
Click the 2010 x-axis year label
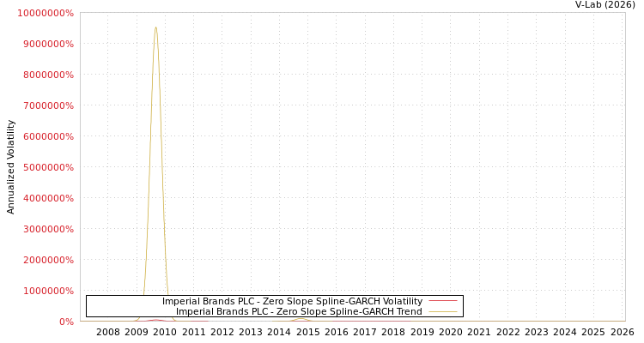point(165,333)
